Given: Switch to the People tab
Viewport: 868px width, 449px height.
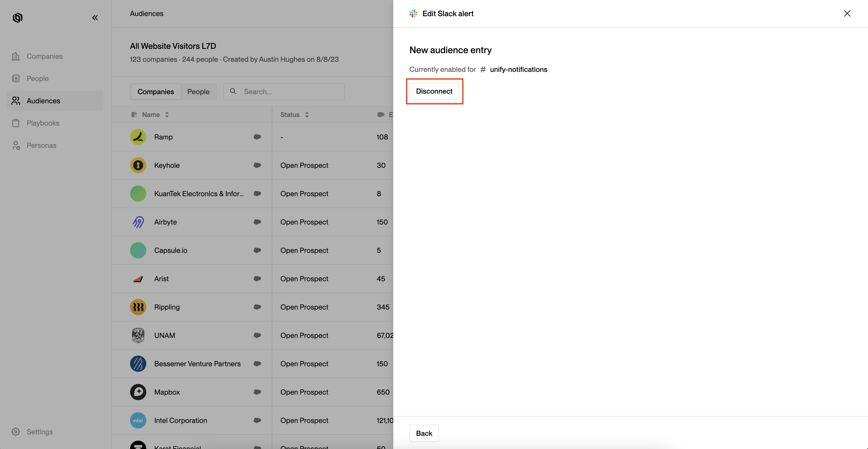Looking at the screenshot, I should click(198, 92).
